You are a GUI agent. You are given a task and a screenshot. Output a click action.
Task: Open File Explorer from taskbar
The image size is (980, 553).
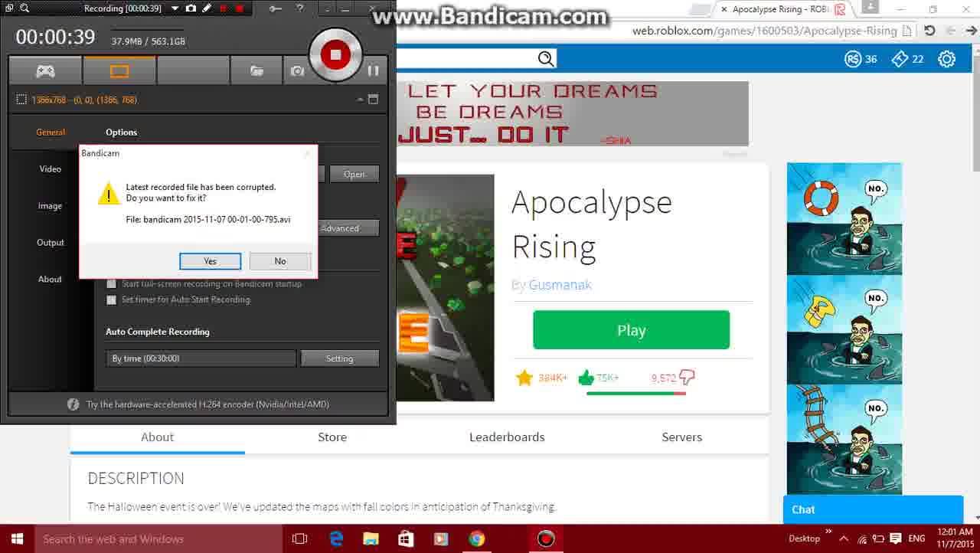coord(371,539)
